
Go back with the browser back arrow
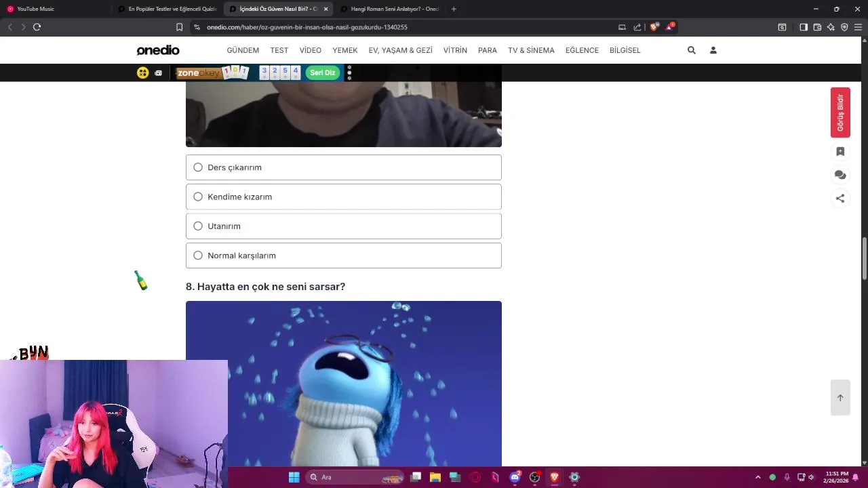(10, 27)
